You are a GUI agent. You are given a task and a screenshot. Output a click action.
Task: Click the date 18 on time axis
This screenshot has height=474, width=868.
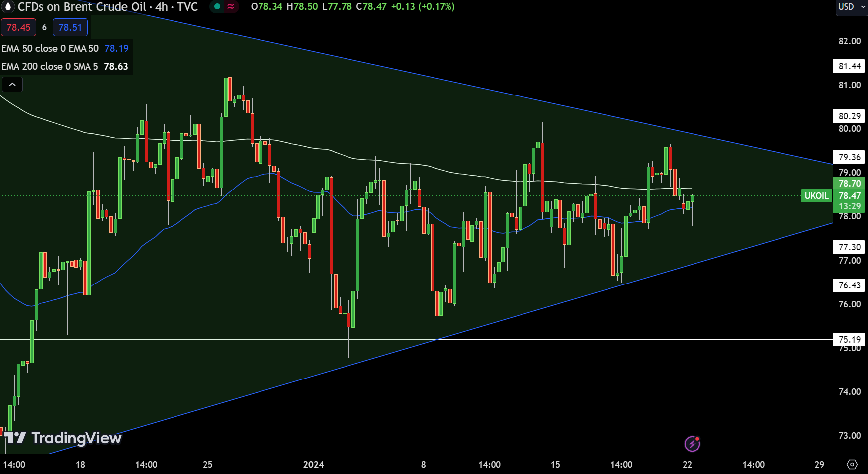(x=80, y=465)
